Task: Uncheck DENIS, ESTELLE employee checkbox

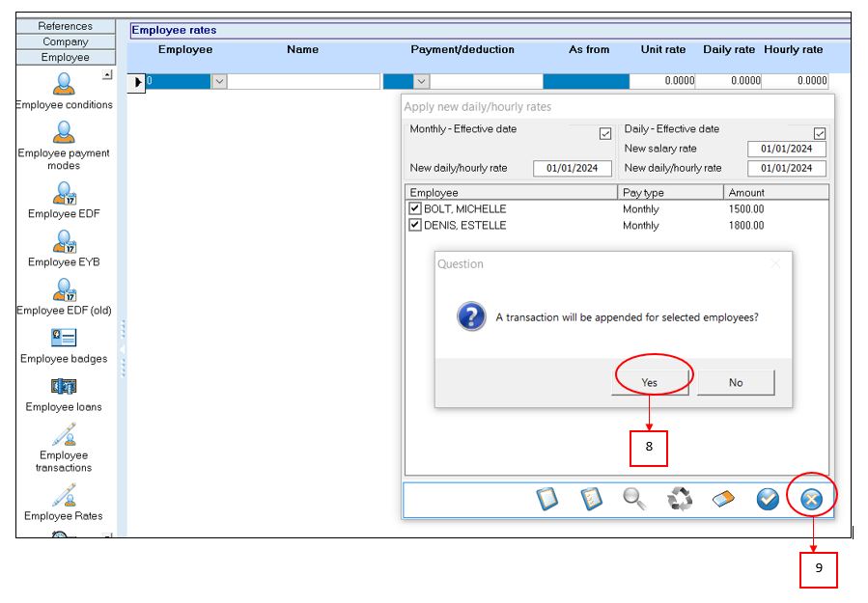Action: [x=415, y=225]
